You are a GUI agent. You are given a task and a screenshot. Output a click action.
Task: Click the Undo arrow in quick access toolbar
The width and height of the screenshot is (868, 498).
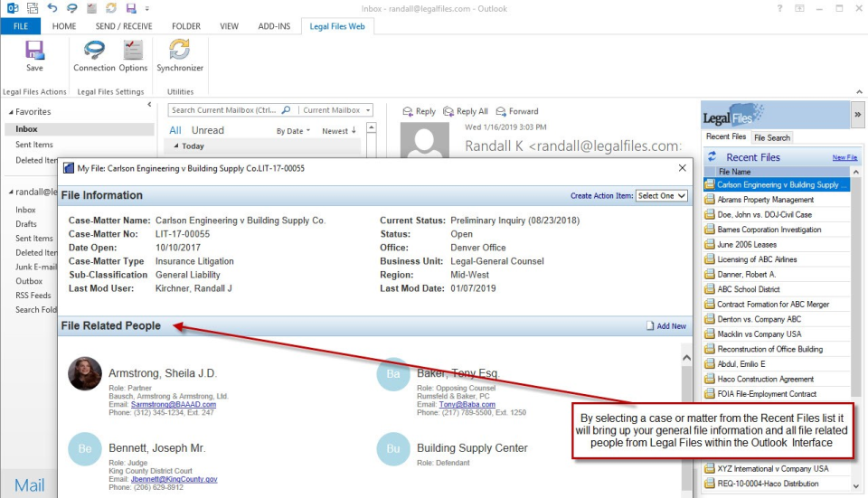(52, 8)
